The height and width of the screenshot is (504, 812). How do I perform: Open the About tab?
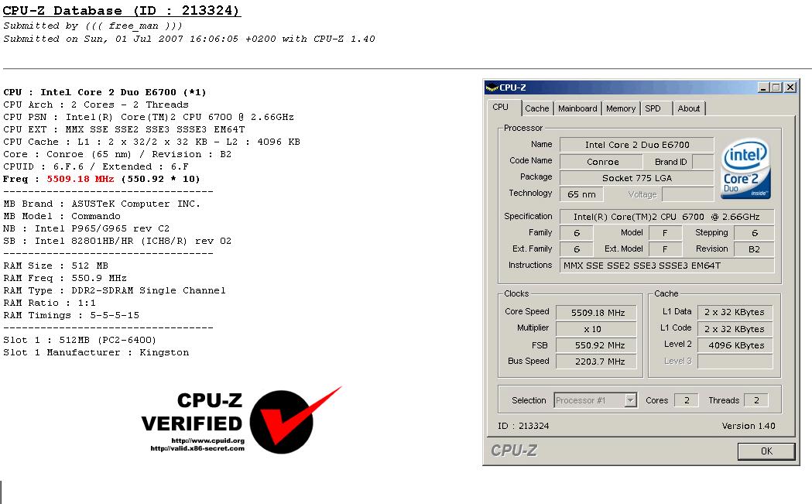coord(689,108)
